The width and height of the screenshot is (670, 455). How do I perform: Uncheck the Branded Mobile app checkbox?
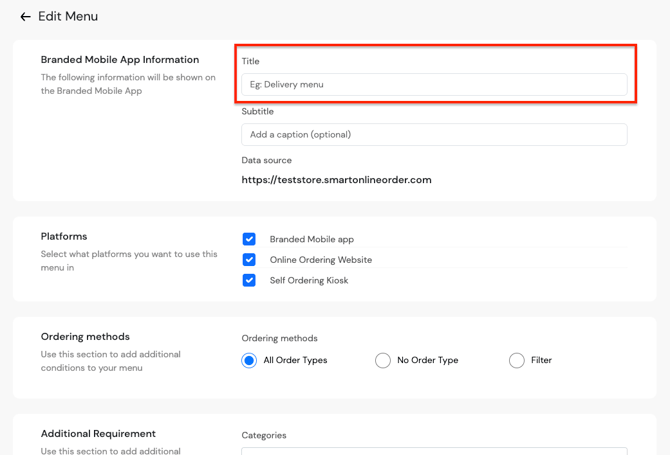pos(249,239)
